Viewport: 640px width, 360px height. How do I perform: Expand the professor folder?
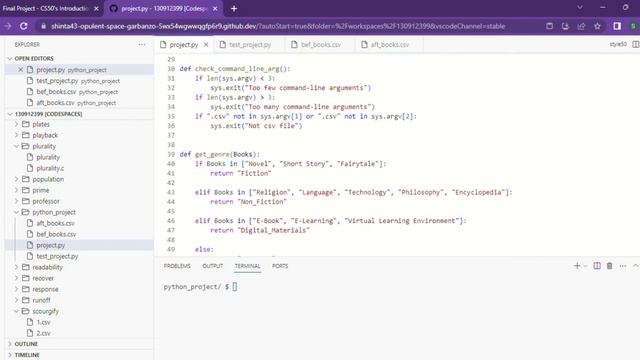coord(16,201)
